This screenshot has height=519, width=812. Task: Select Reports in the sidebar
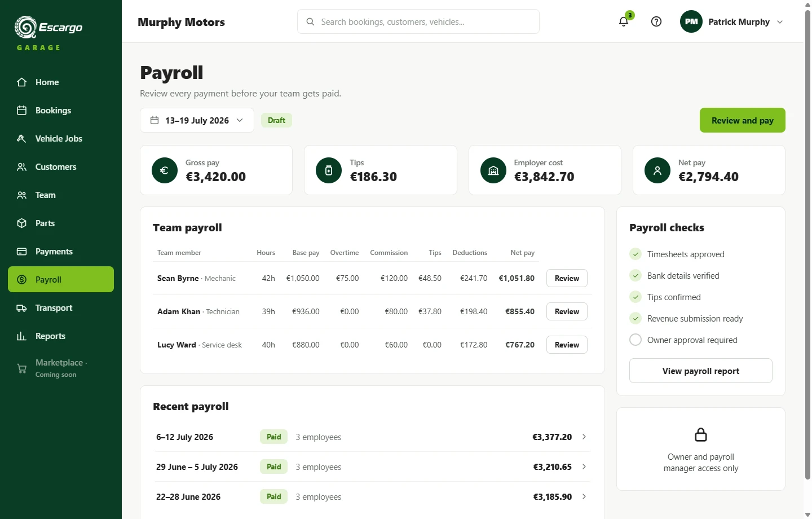point(61,336)
